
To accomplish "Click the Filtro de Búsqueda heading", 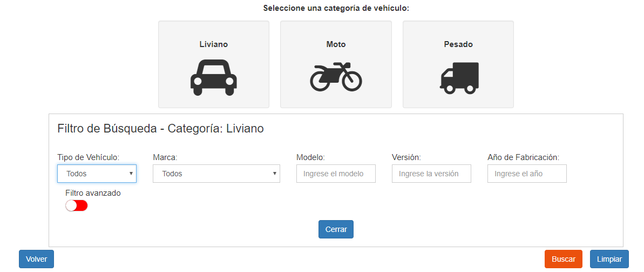I will [x=160, y=129].
